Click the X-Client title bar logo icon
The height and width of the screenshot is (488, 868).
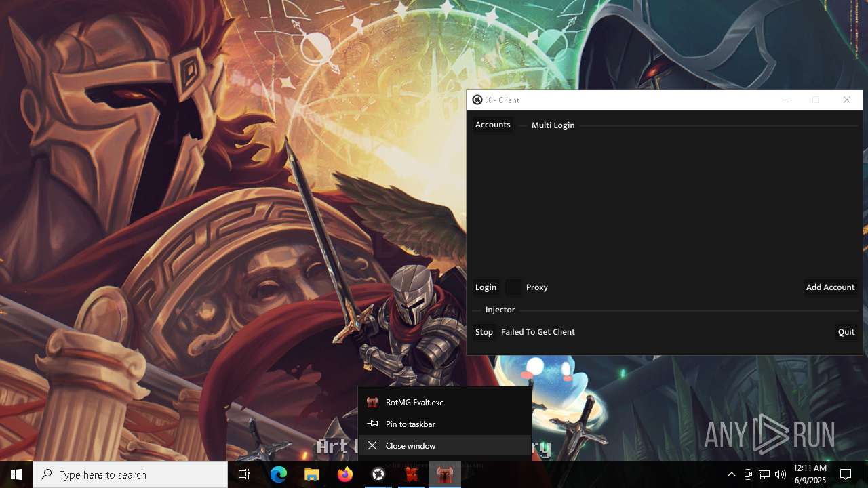477,100
